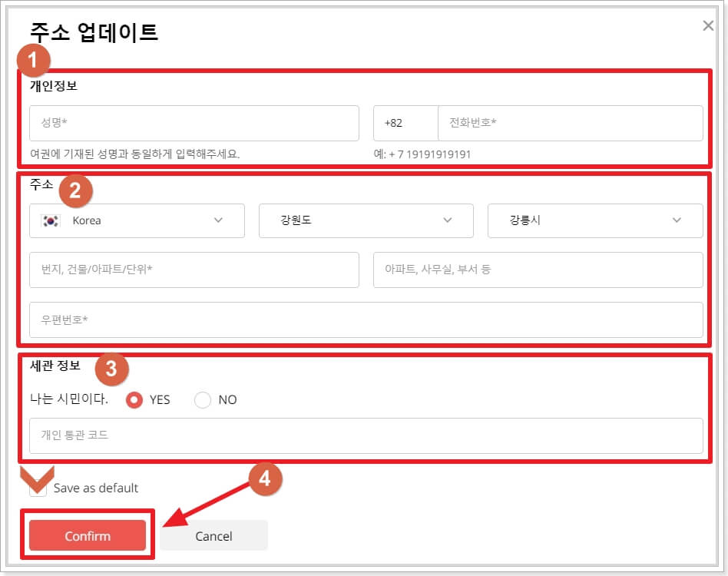Image resolution: width=728 pixels, height=576 pixels.
Task: Click the 개인 통관 코드 customs field
Action: coord(366,438)
